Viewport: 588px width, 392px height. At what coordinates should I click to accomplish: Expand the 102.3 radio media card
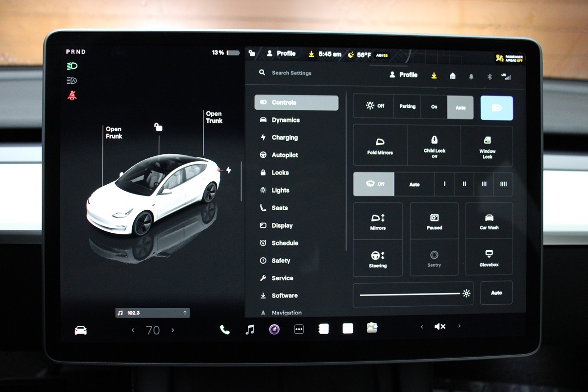tap(152, 313)
